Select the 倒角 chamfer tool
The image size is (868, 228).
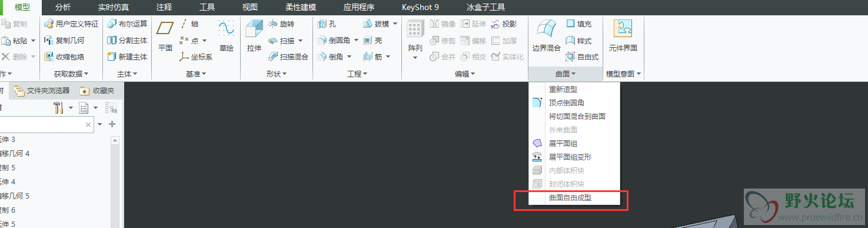[331, 57]
